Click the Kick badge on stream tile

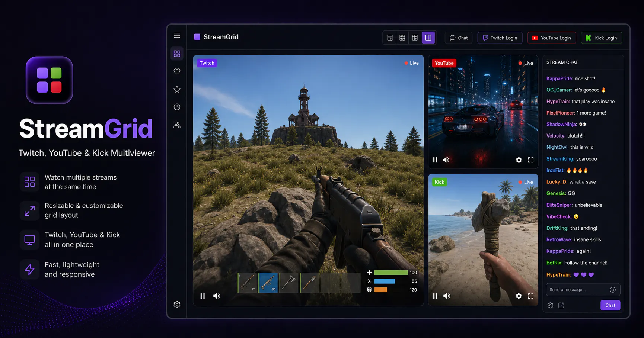click(x=439, y=182)
